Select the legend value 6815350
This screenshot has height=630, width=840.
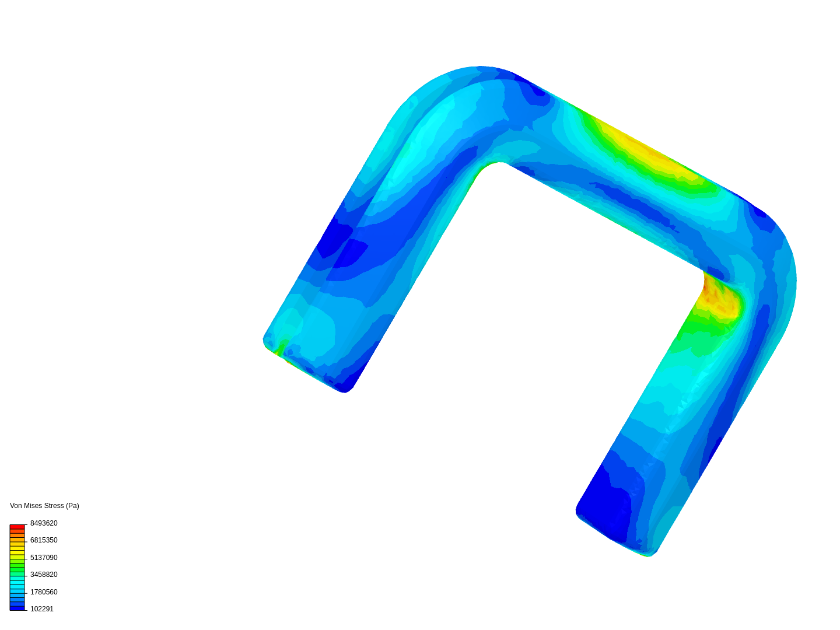[44, 540]
